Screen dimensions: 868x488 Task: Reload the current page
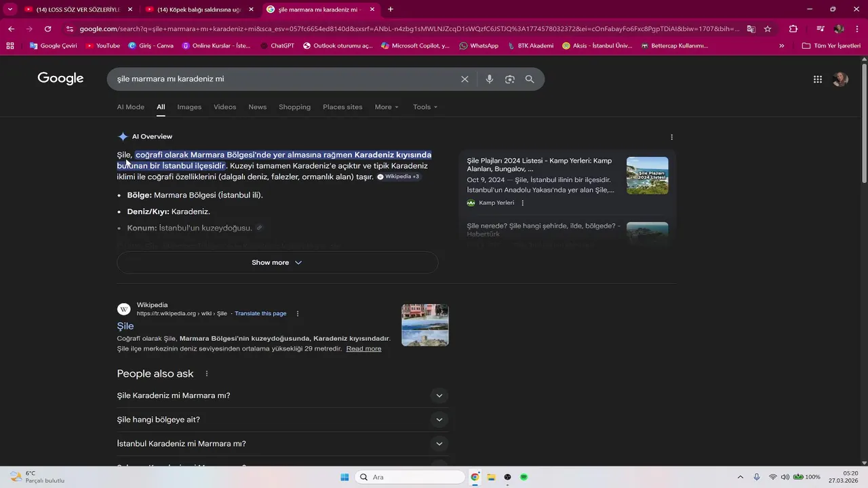pos(47,28)
